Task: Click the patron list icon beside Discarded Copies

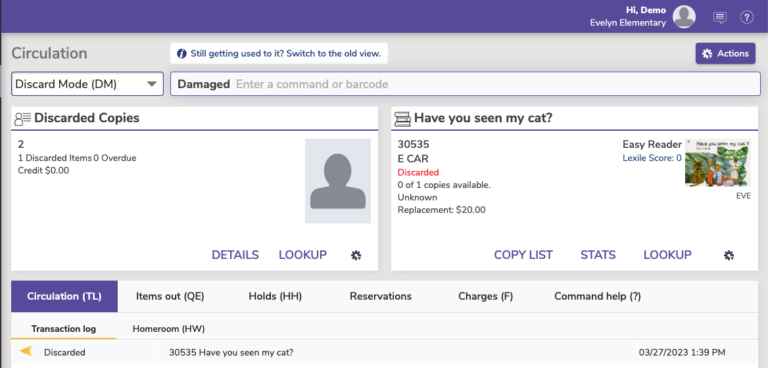Action: click(x=23, y=118)
